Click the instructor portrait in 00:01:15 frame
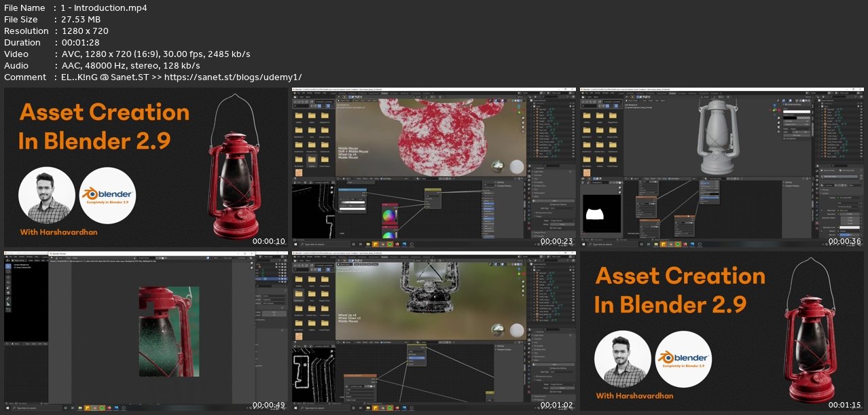The width and height of the screenshot is (868, 415). click(623, 359)
